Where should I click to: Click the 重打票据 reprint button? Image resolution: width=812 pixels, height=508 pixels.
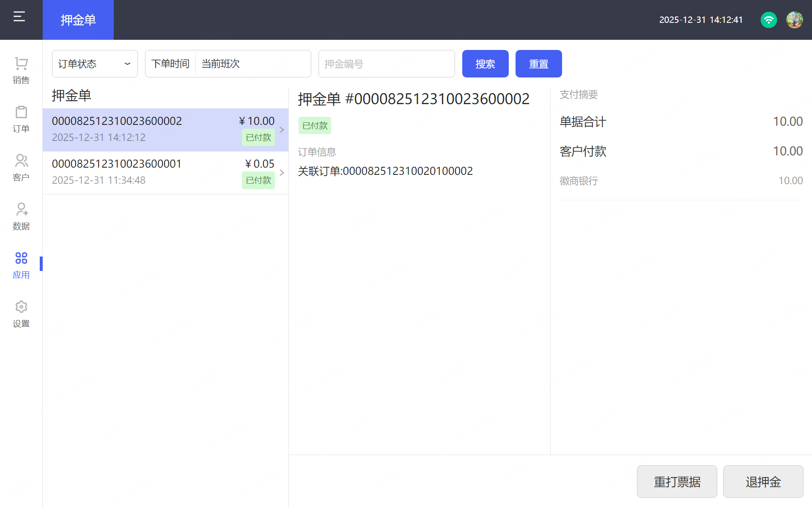pos(677,482)
